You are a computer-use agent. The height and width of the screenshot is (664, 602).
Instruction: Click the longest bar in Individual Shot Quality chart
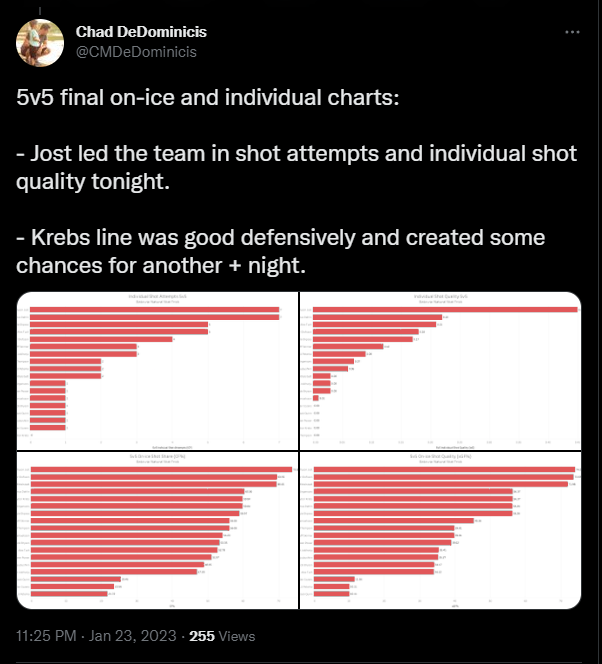pos(445,310)
